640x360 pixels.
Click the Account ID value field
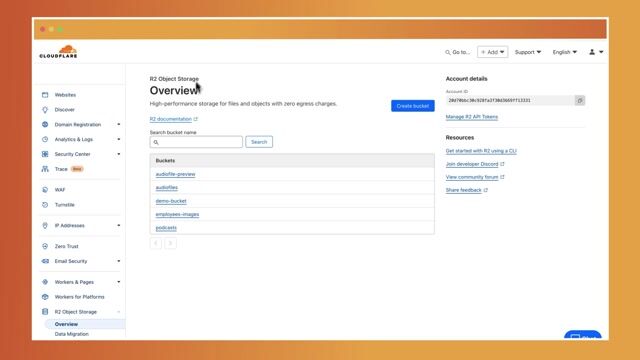click(510, 100)
